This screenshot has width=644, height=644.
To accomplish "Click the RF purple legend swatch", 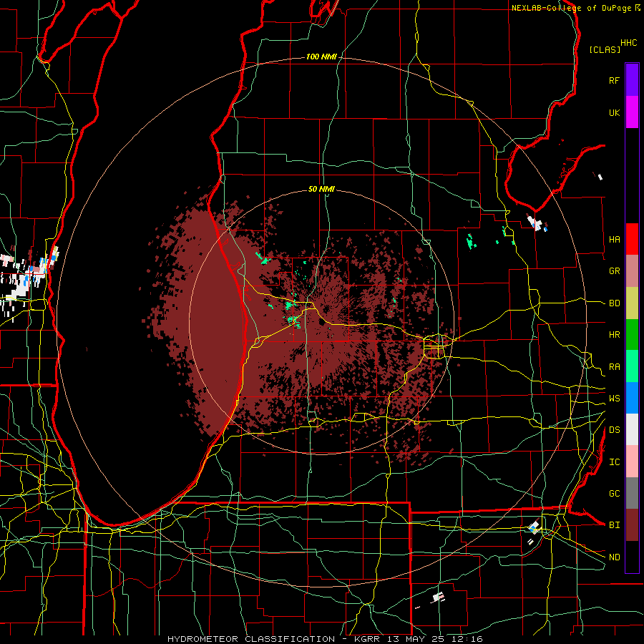I will (632, 80).
